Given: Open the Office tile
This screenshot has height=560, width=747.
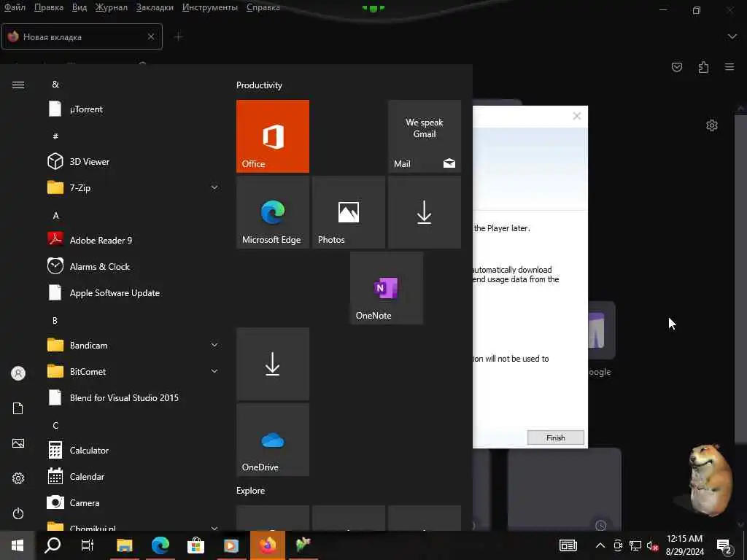Looking at the screenshot, I should click(x=273, y=136).
